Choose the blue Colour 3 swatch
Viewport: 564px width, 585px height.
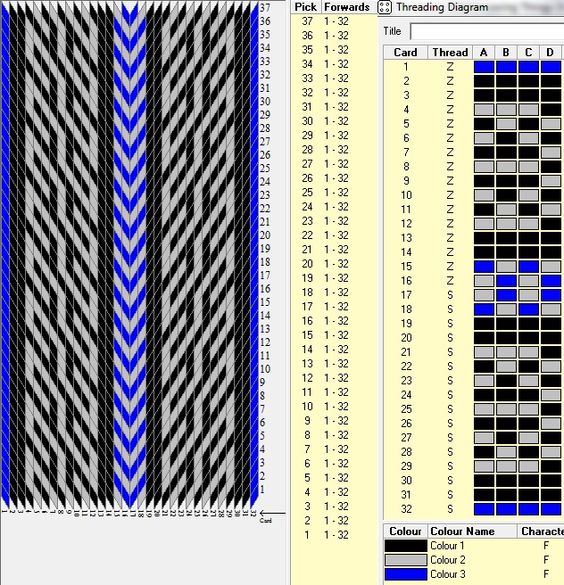click(x=405, y=574)
